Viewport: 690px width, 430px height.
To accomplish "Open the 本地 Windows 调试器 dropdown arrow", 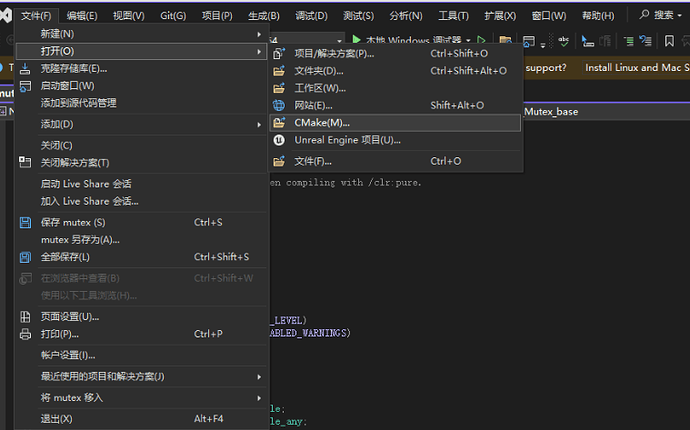I will click(468, 40).
